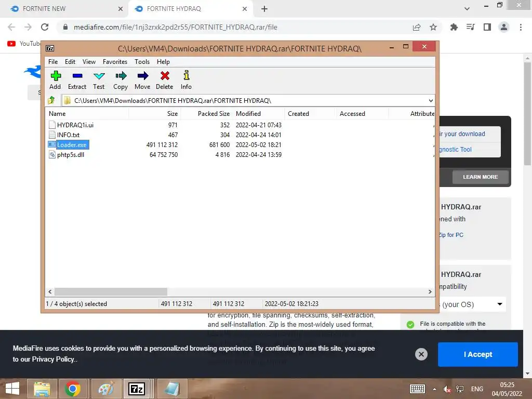Toggle the Chrome side panel icon

point(487,27)
